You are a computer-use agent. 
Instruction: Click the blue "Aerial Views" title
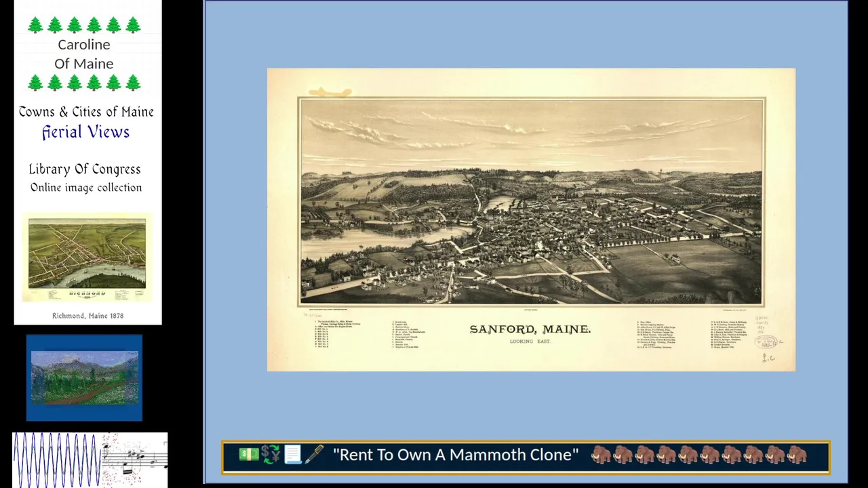tap(85, 132)
